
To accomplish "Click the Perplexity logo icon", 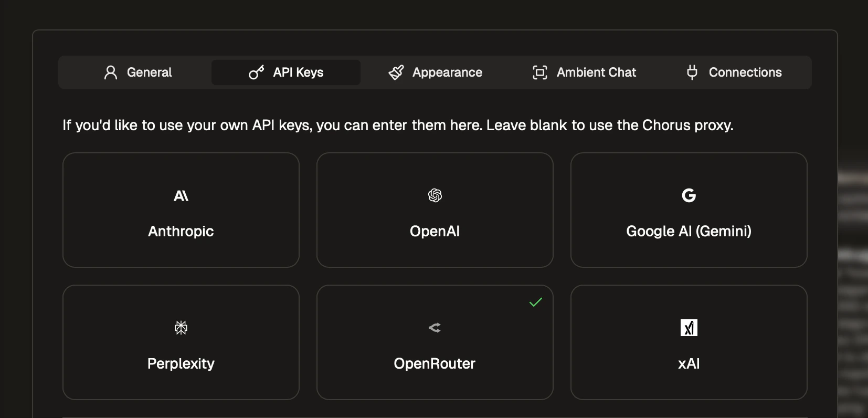I will (181, 328).
